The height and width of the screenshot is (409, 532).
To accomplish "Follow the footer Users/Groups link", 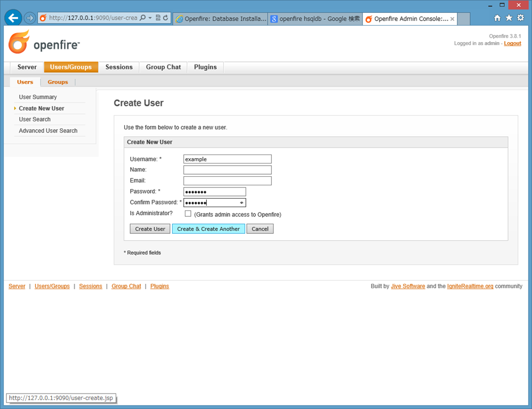I will [x=52, y=287].
